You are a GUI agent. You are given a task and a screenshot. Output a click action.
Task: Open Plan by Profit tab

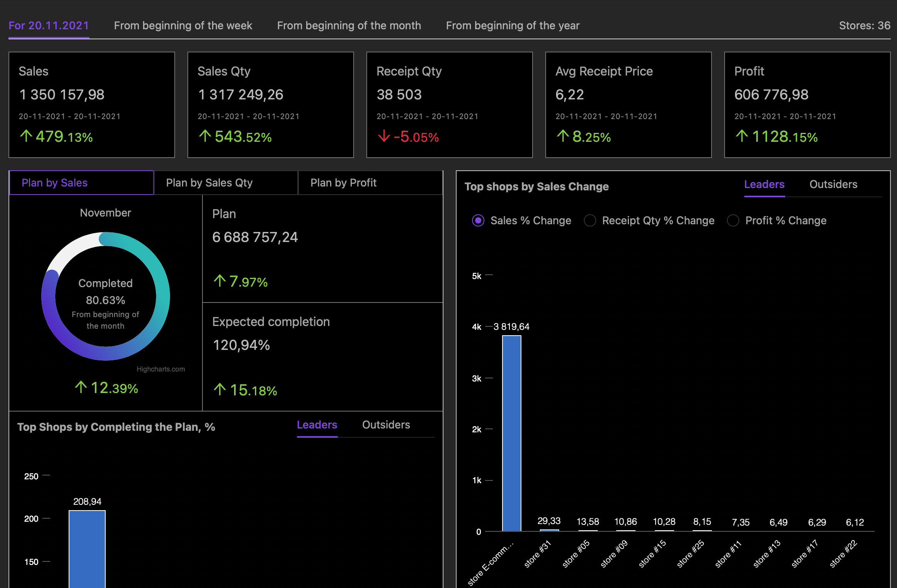pyautogui.click(x=343, y=183)
